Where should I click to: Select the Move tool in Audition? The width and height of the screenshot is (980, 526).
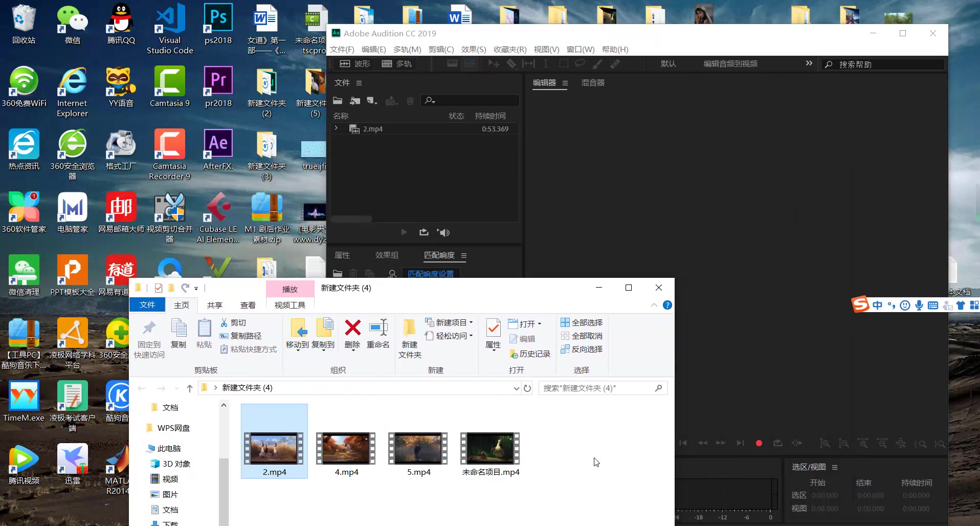(494, 64)
